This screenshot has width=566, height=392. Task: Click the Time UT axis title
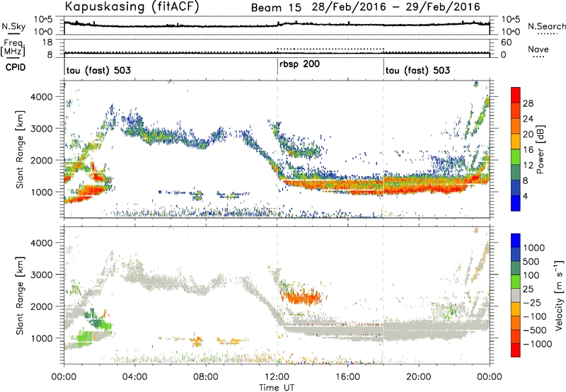pos(277,387)
